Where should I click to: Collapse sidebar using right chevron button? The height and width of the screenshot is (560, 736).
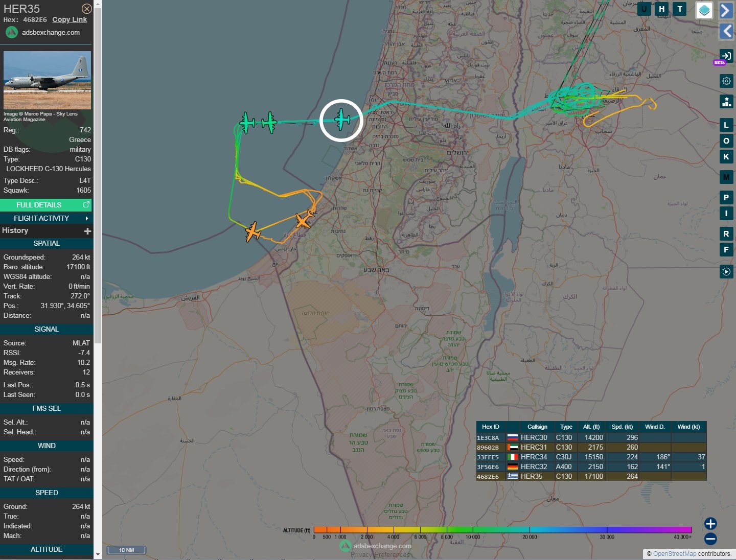tap(726, 10)
